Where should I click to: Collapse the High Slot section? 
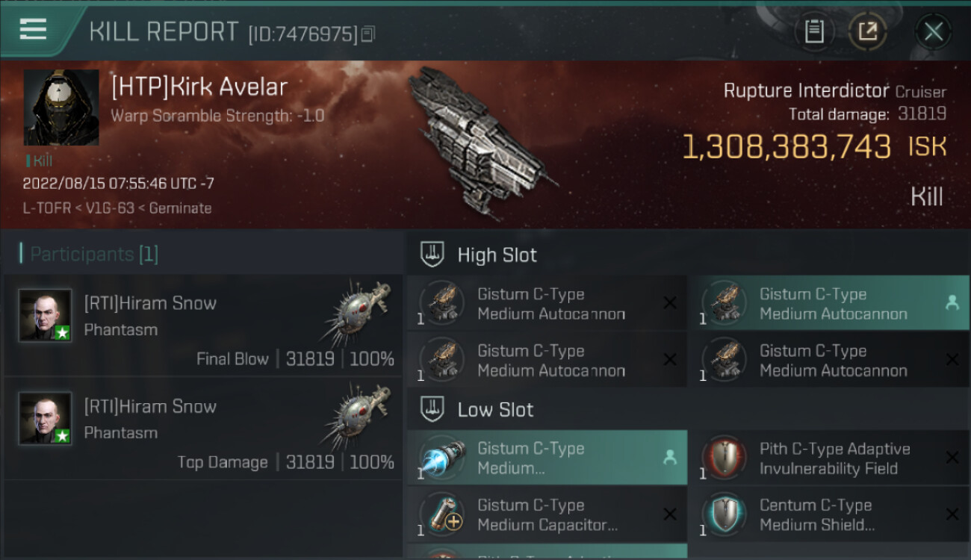433,255
